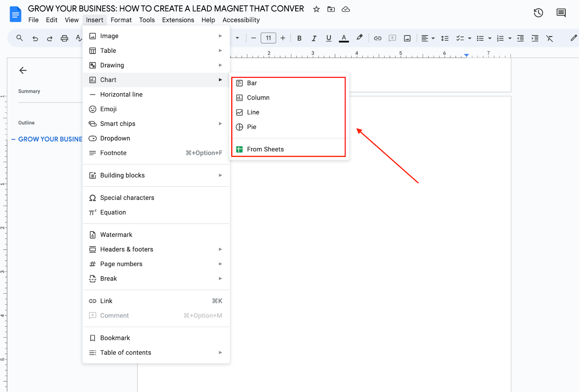Increase indent
This screenshot has width=579, height=392.
pyautogui.click(x=535, y=38)
